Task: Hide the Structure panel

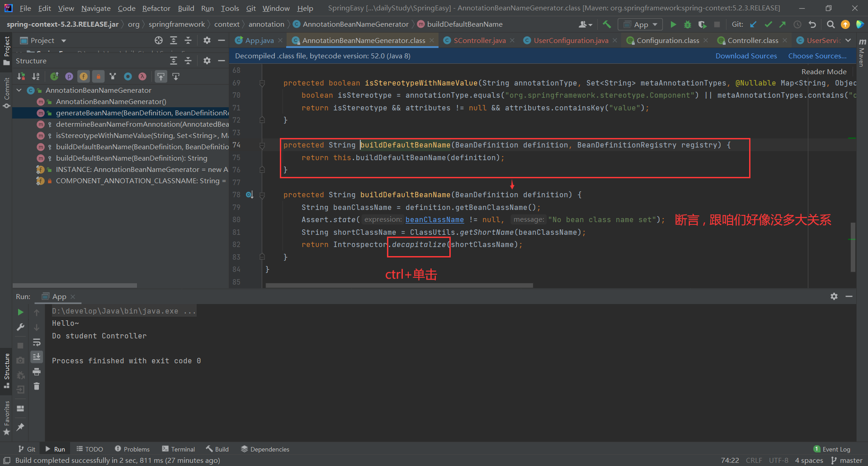Action: 222,61
